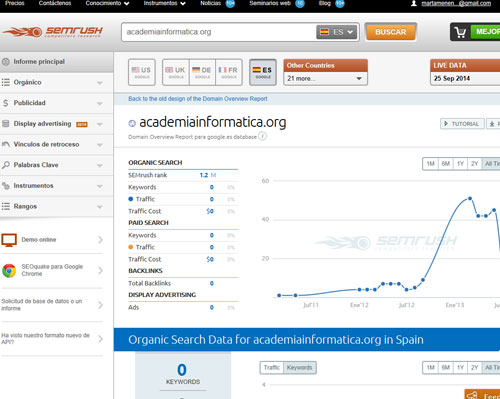The width and height of the screenshot is (500, 399).
Task: Click the SEMrush logo
Action: (53, 32)
